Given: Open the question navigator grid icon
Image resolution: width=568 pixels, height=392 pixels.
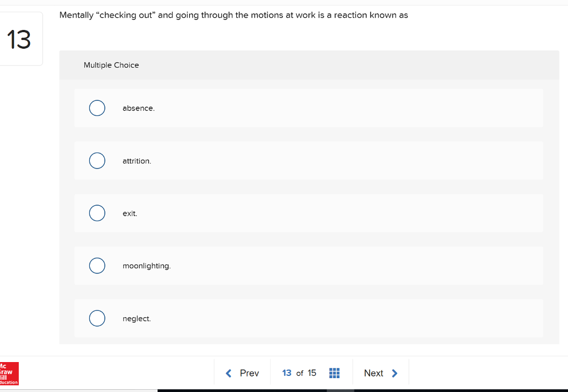Looking at the screenshot, I should [334, 373].
